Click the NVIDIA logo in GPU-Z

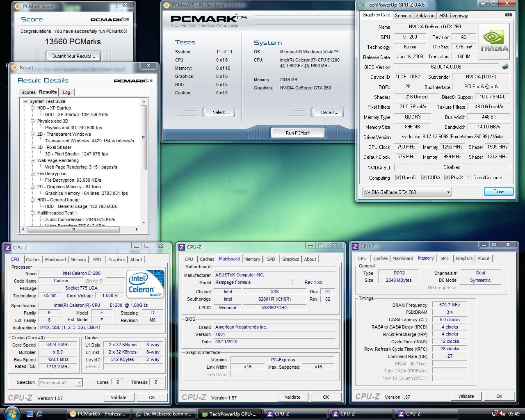coord(494,41)
